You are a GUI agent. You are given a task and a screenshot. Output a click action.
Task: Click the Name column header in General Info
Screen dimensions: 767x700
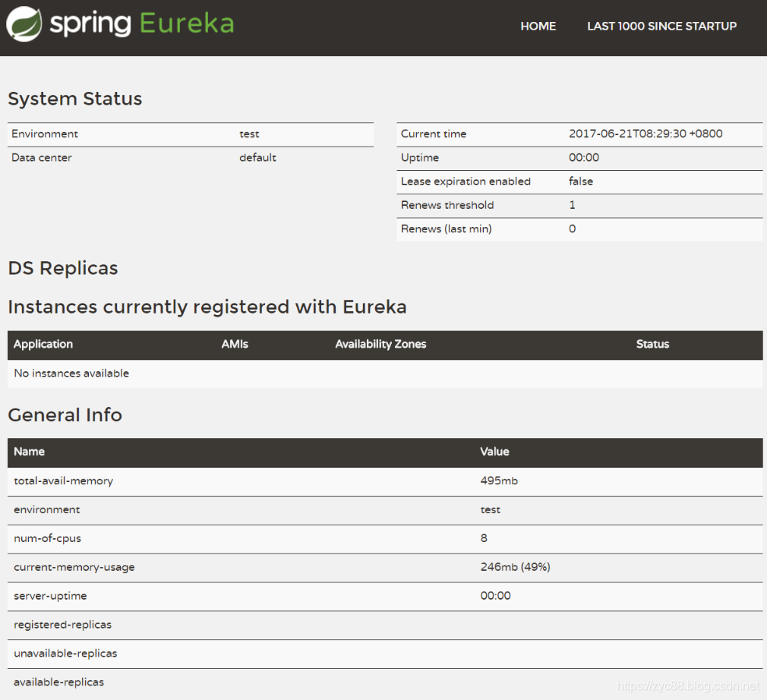(x=29, y=452)
